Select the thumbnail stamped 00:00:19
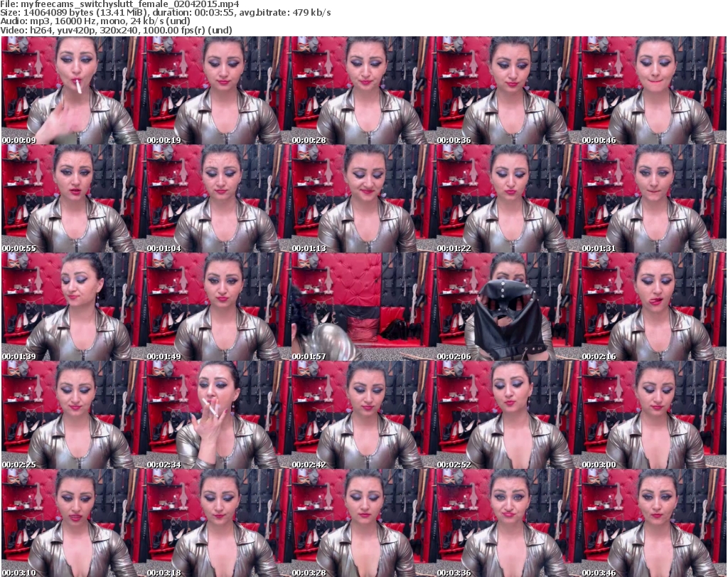This screenshot has height=577, width=728. [x=218, y=90]
